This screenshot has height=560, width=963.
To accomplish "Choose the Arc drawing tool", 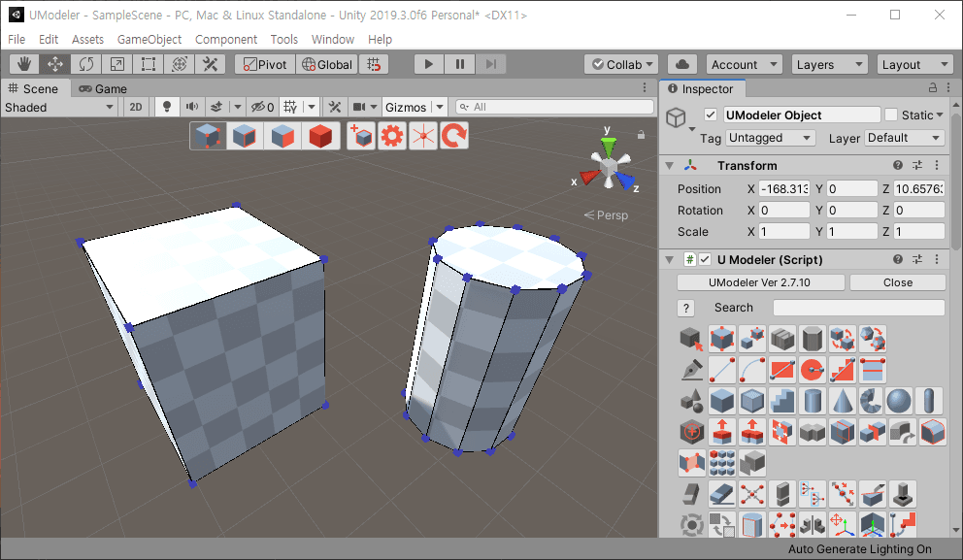I will tap(752, 370).
